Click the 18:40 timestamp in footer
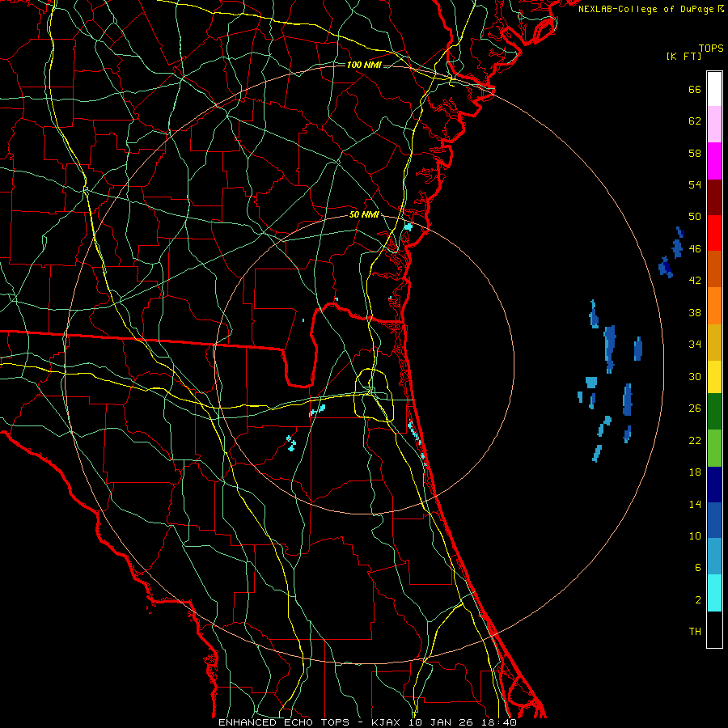Screen dimensions: 728x728 pos(500,722)
